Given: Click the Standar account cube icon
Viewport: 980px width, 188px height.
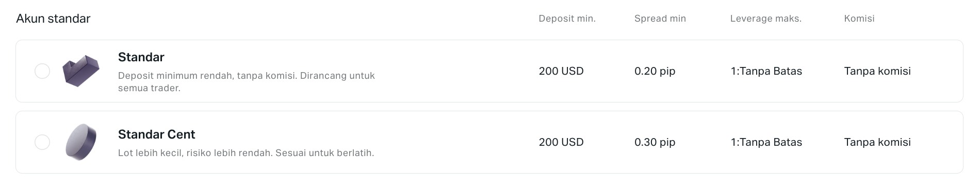Looking at the screenshot, I should coord(81,71).
